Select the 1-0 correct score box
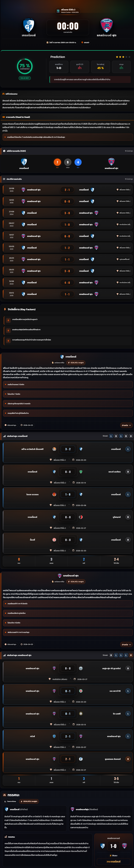The height and width of the screenshot is (868, 134). [x=59, y=66]
